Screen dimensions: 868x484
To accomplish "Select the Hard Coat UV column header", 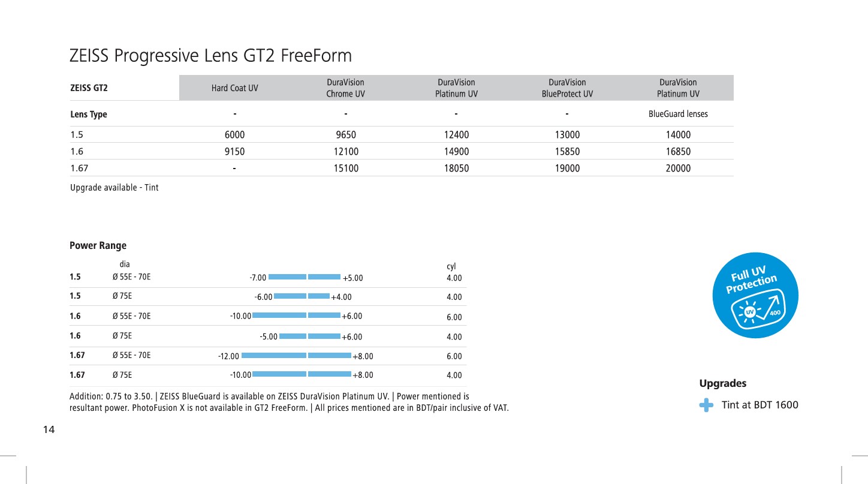I will 235,88.
